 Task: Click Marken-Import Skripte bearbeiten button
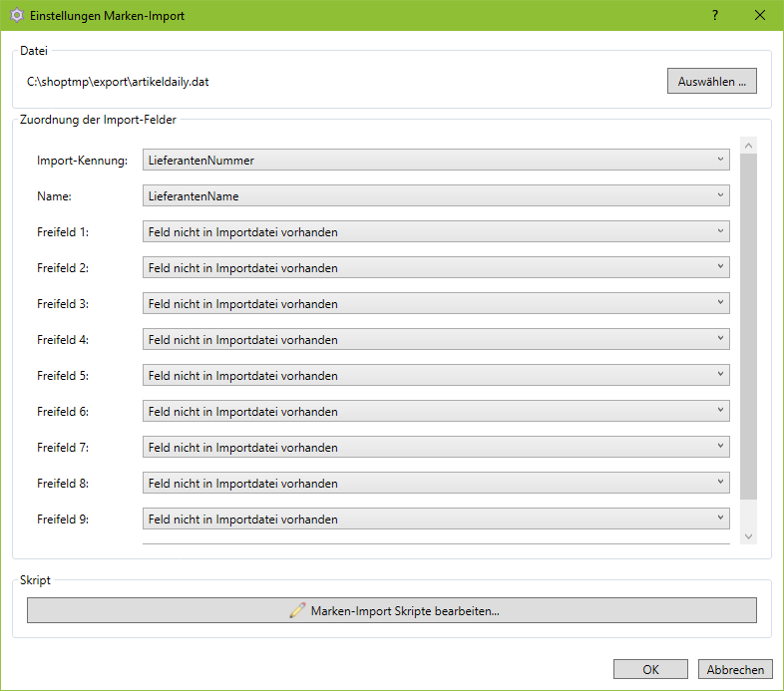point(392,610)
